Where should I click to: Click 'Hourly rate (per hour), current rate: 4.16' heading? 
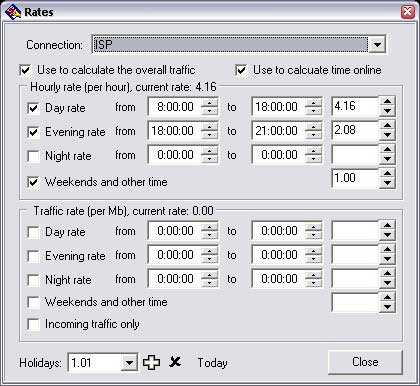pos(123,87)
